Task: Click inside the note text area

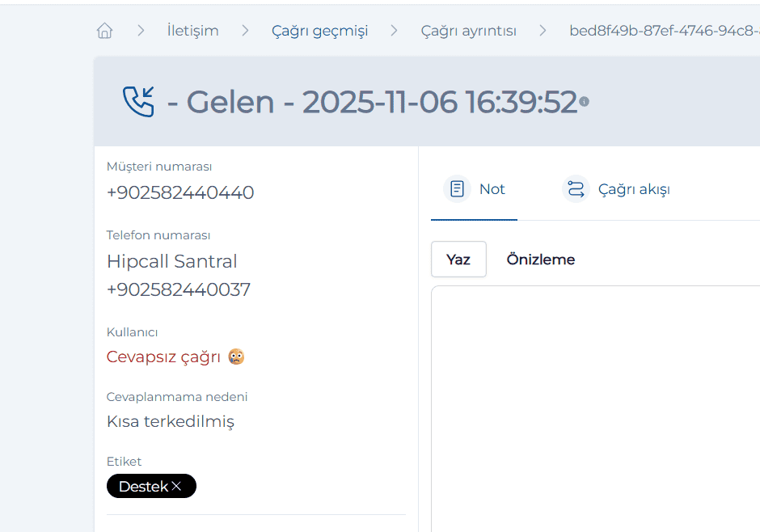Action: coord(595,404)
